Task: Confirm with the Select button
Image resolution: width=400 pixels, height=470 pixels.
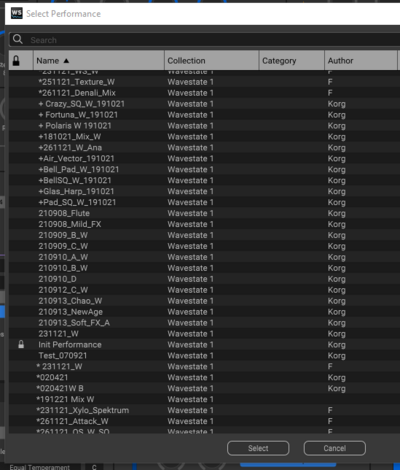Action: pos(258,448)
